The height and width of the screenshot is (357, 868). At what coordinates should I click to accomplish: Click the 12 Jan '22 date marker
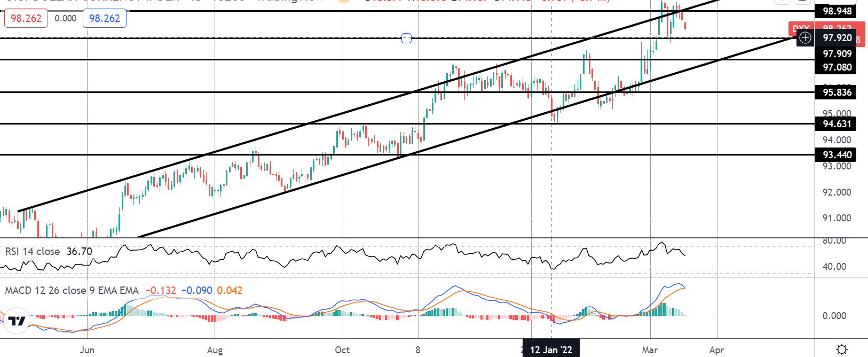[x=551, y=350]
